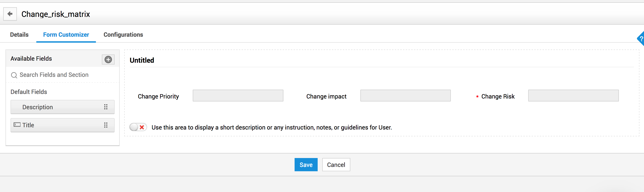This screenshot has height=192, width=644.
Task: Add a new field with plus icon
Action: tap(108, 60)
